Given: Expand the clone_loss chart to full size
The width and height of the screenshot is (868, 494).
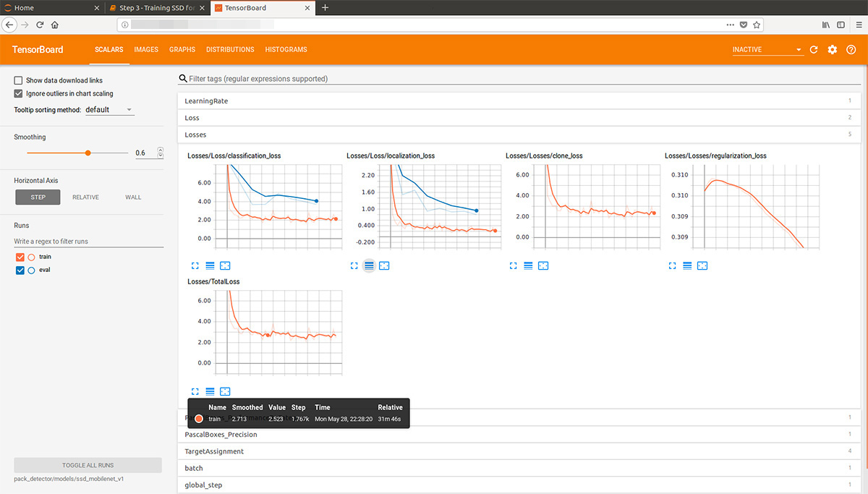Looking at the screenshot, I should [513, 266].
